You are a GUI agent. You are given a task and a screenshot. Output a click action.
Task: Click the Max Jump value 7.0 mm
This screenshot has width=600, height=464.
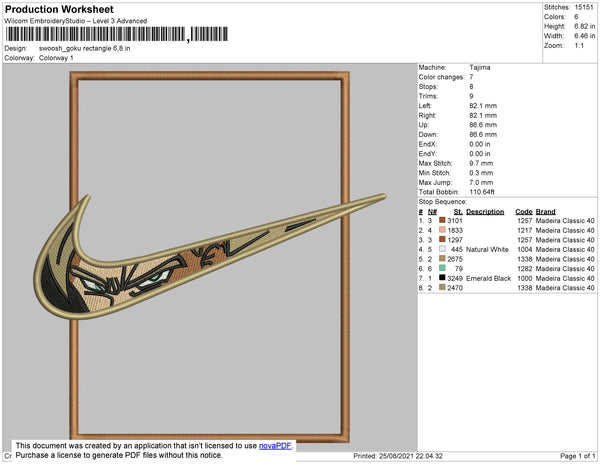pos(481,182)
